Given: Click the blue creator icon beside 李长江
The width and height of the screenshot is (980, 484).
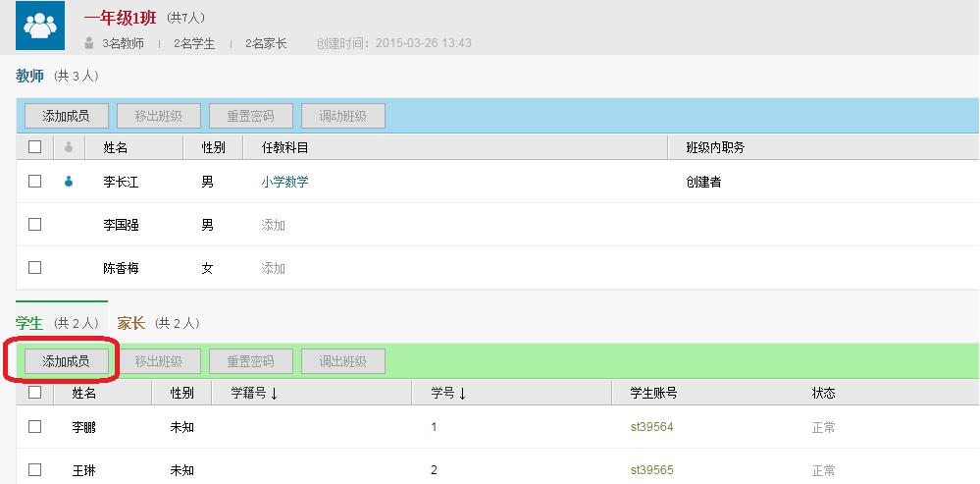Looking at the screenshot, I should tap(69, 182).
